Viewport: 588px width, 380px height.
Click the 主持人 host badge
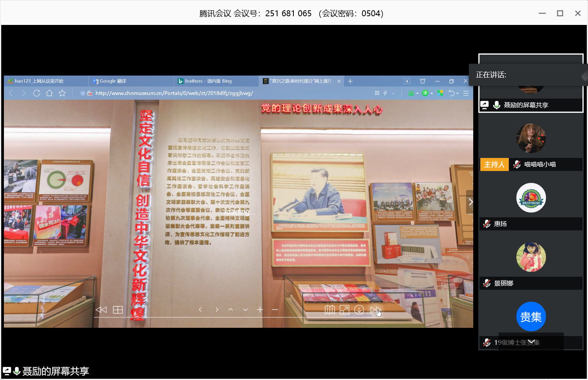point(494,165)
